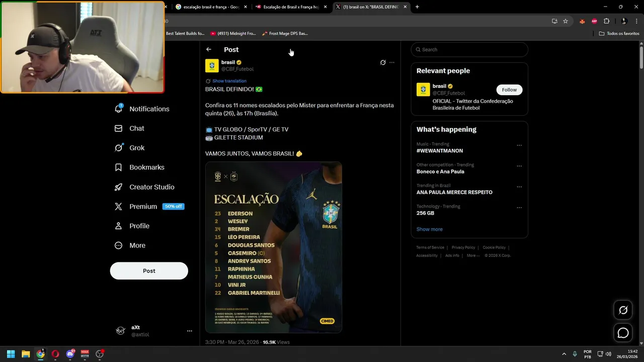
Task: Open more options for 256 GB trend
Action: click(x=519, y=207)
